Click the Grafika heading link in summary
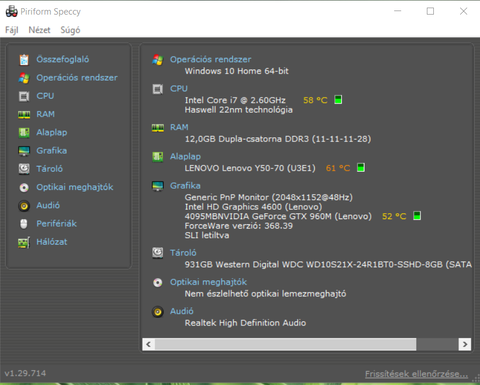 [x=185, y=186]
